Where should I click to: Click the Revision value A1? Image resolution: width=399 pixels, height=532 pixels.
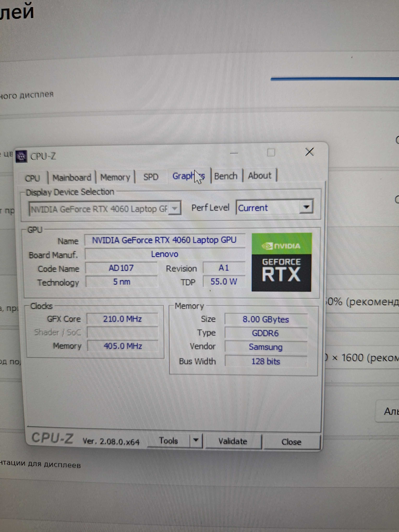coord(224,268)
